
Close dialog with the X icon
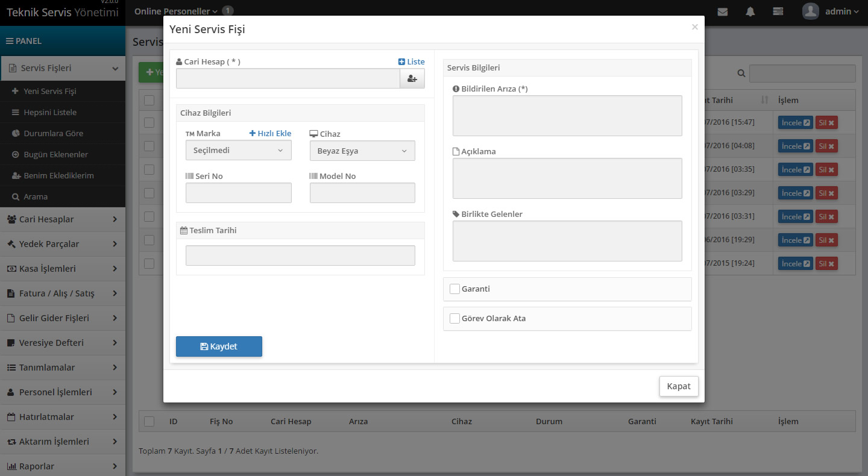click(694, 27)
